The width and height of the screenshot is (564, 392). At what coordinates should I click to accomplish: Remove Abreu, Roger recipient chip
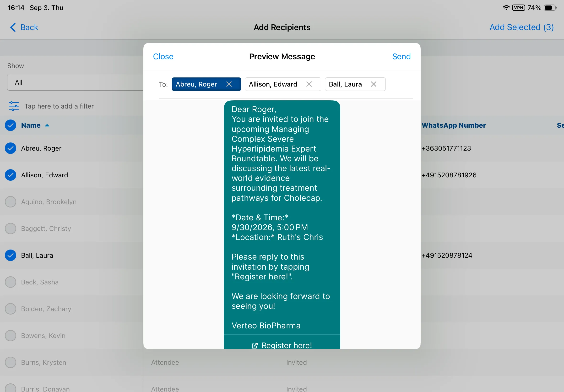(229, 84)
